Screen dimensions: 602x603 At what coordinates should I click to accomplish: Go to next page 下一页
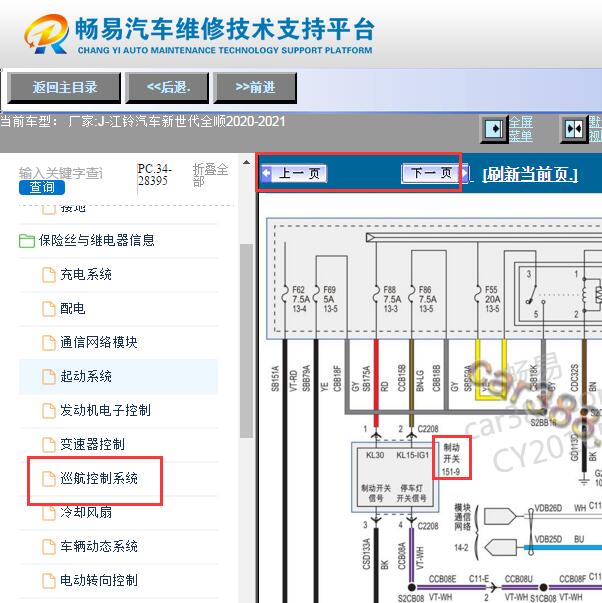click(435, 173)
